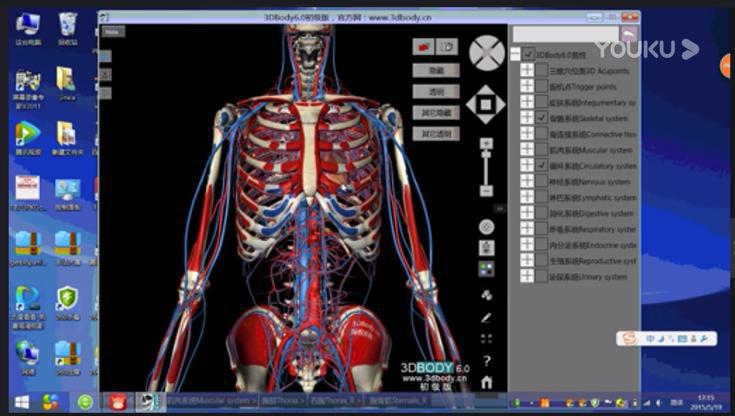Click the round rotation control dial

[x=487, y=53]
